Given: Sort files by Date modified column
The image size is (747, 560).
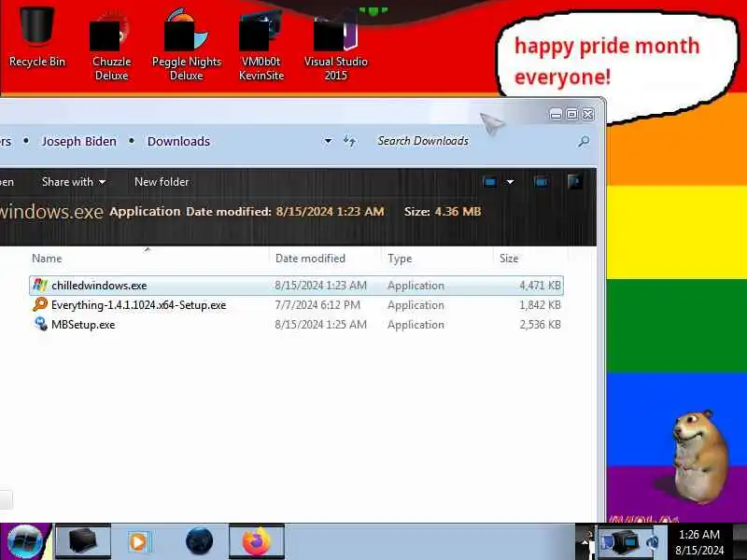Looking at the screenshot, I should (x=310, y=259).
